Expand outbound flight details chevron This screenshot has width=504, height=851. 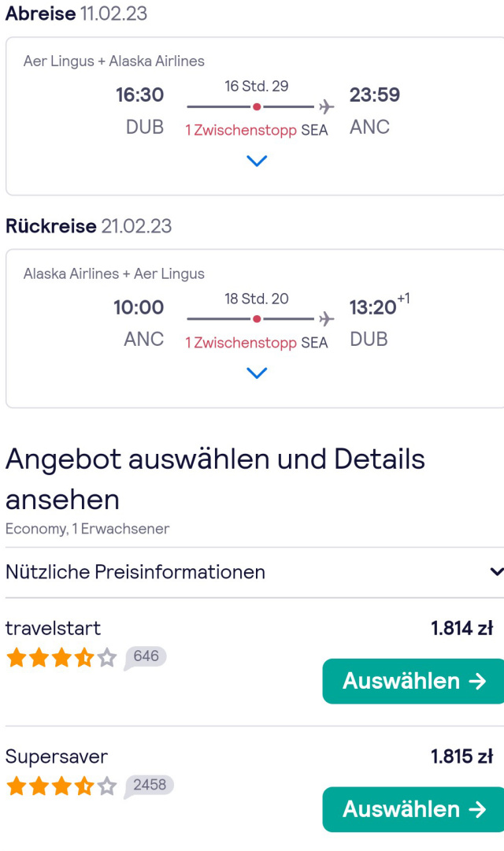(x=257, y=161)
